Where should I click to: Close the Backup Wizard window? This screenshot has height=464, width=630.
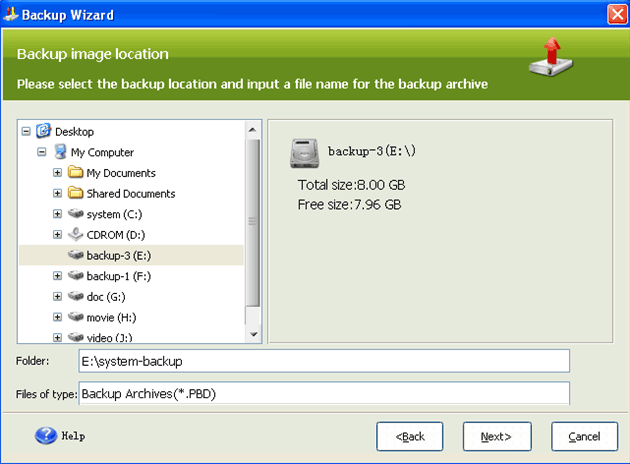pyautogui.click(x=617, y=14)
